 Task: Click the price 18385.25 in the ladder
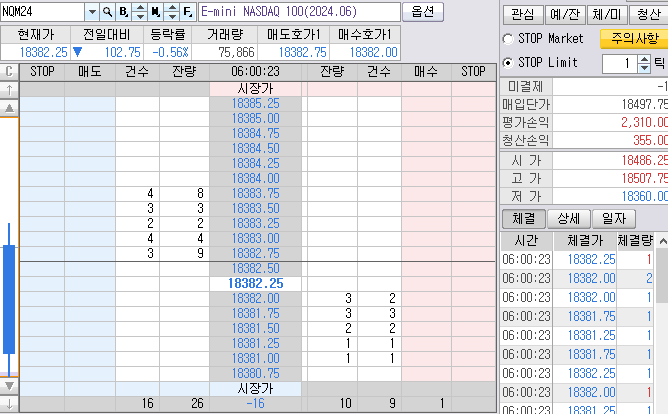(255, 104)
